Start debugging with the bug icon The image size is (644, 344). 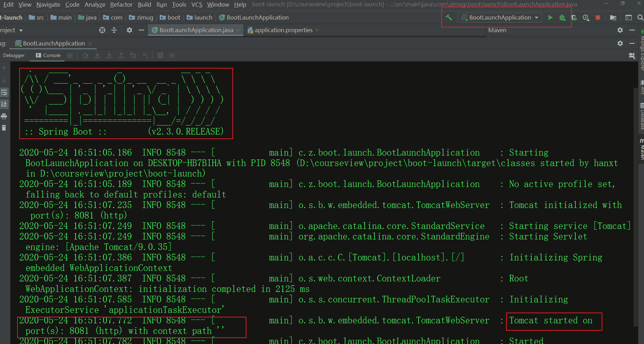coord(562,17)
